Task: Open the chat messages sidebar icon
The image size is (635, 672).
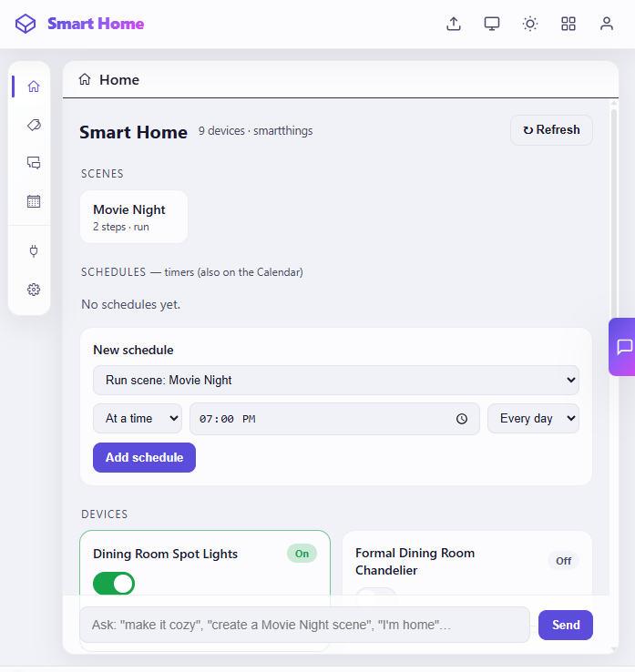Action: 34,163
